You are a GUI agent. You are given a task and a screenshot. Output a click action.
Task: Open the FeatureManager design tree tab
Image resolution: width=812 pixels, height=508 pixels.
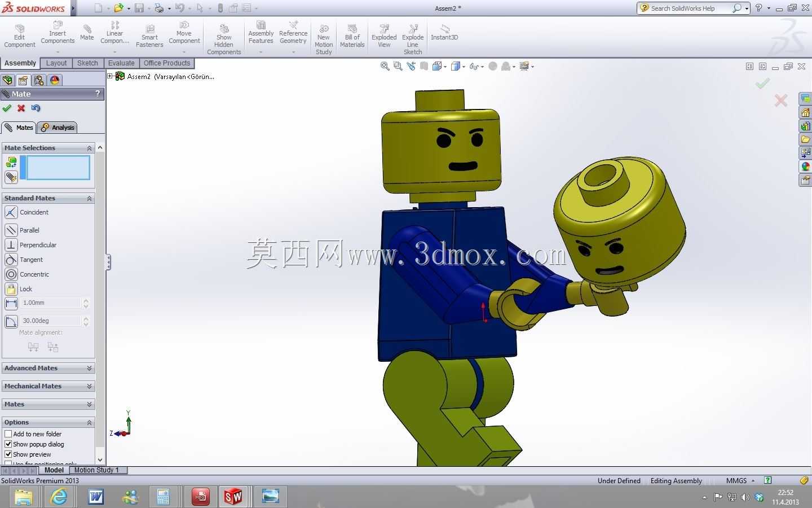click(8, 80)
